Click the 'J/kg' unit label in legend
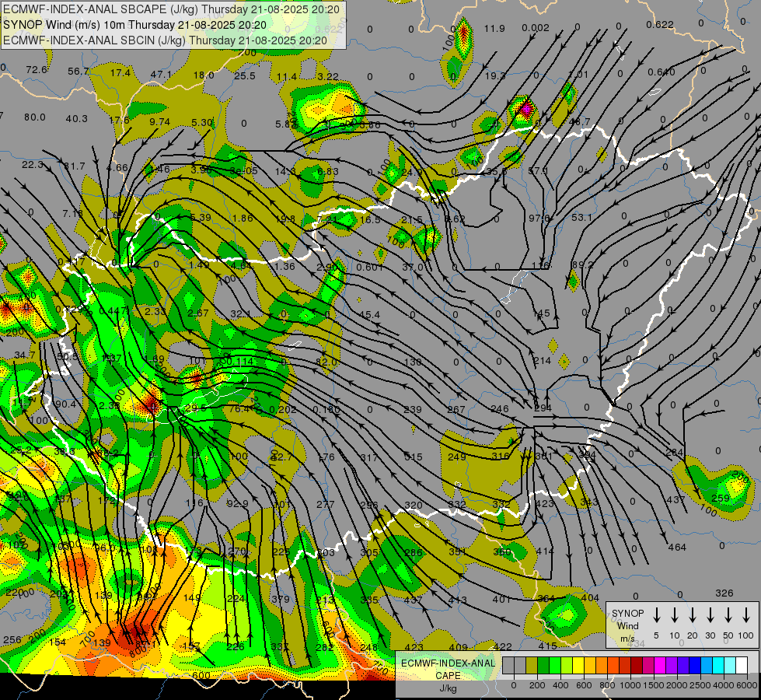The height and width of the screenshot is (700, 761). [448, 688]
